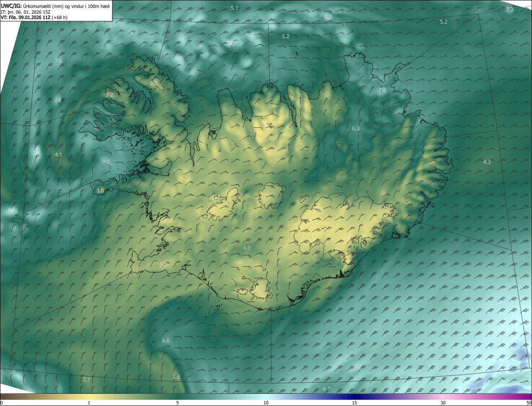
Task: Select the "IT: þri. 06. 01. 2026 15Z" line
Action: click(25, 12)
